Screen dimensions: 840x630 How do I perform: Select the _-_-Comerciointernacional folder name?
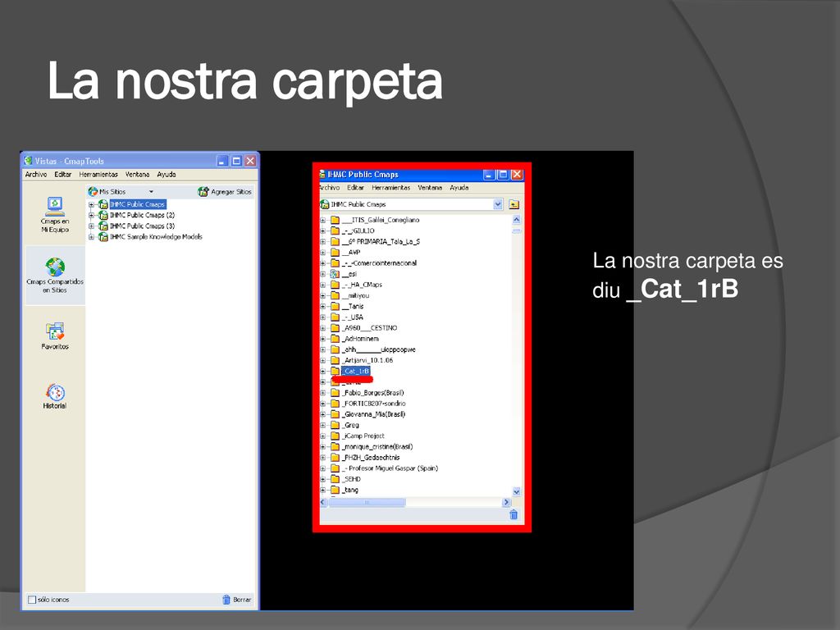click(x=379, y=263)
